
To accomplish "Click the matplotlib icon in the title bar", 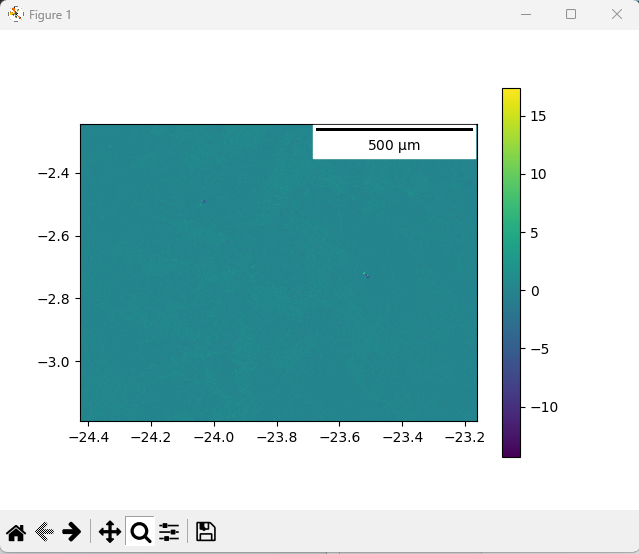I will [16, 15].
